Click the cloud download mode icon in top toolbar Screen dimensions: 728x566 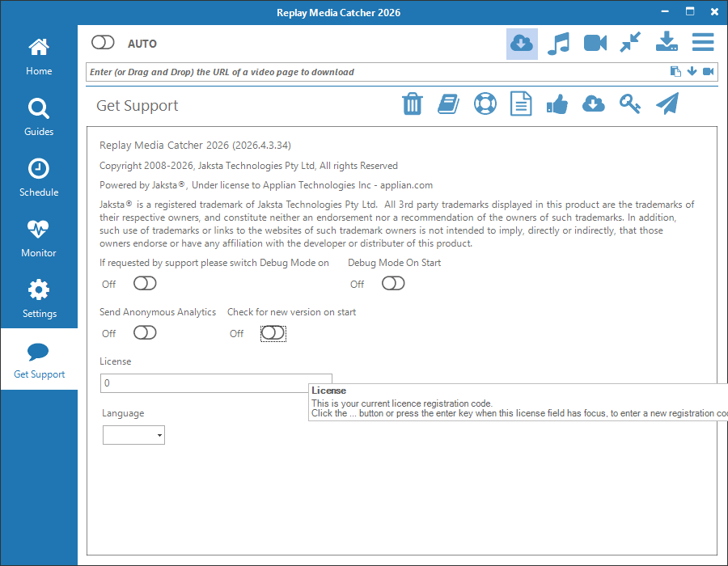click(522, 44)
